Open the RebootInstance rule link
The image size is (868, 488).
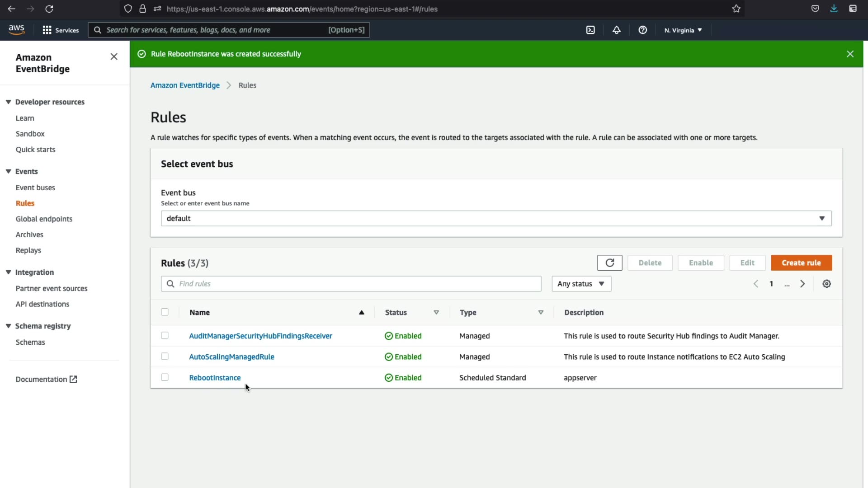click(x=215, y=378)
